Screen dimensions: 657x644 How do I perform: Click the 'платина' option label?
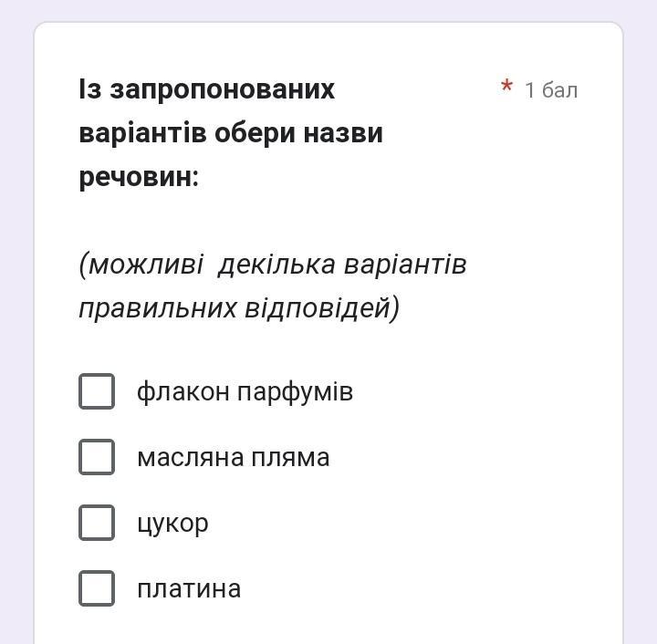[189, 589]
